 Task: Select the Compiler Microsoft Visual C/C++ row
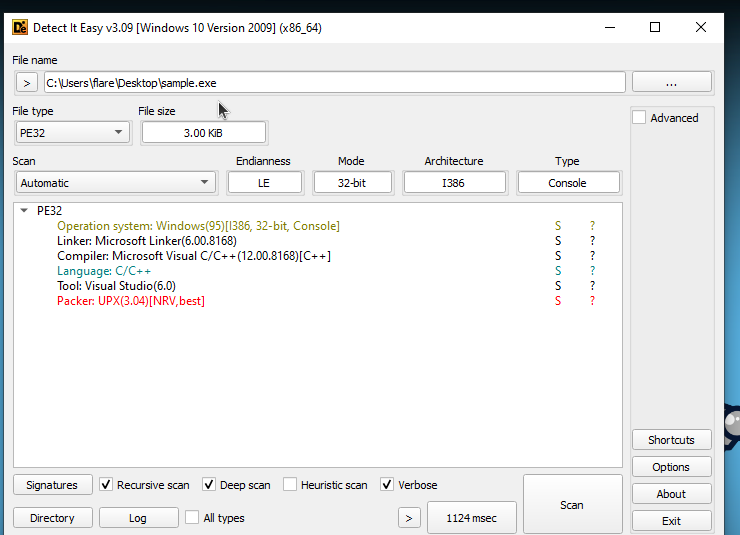[x=194, y=256]
